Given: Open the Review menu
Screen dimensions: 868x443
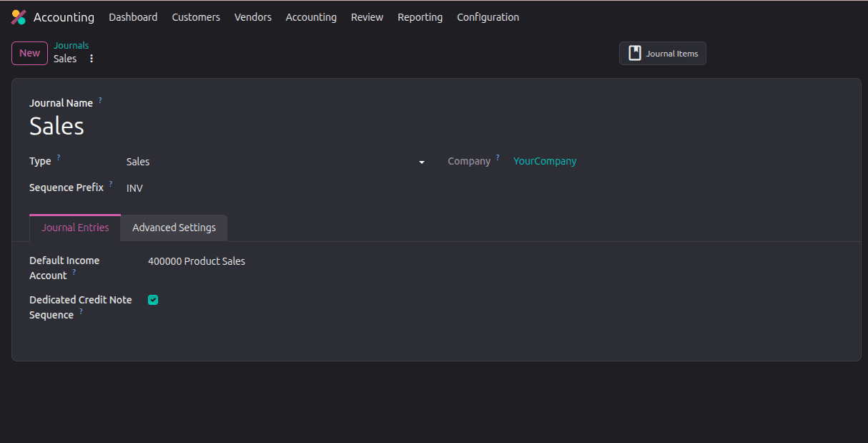Looking at the screenshot, I should pos(367,17).
